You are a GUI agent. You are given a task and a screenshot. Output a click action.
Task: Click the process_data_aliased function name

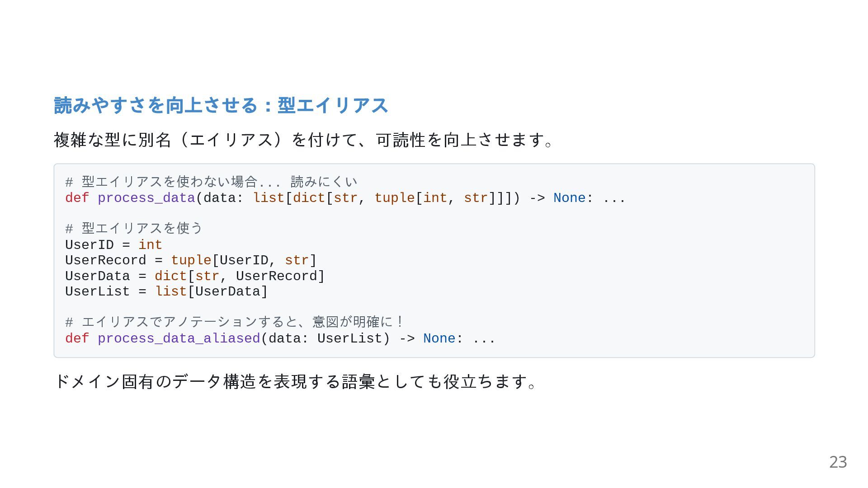[x=179, y=338]
